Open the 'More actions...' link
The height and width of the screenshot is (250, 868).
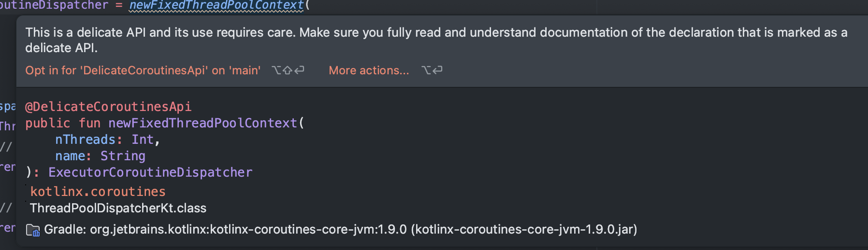(369, 70)
